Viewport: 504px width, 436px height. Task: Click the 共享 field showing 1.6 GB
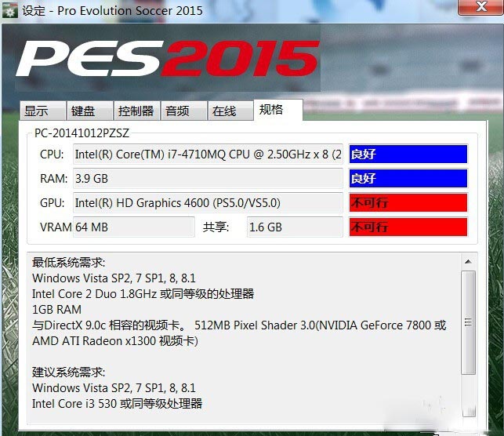pos(295,227)
